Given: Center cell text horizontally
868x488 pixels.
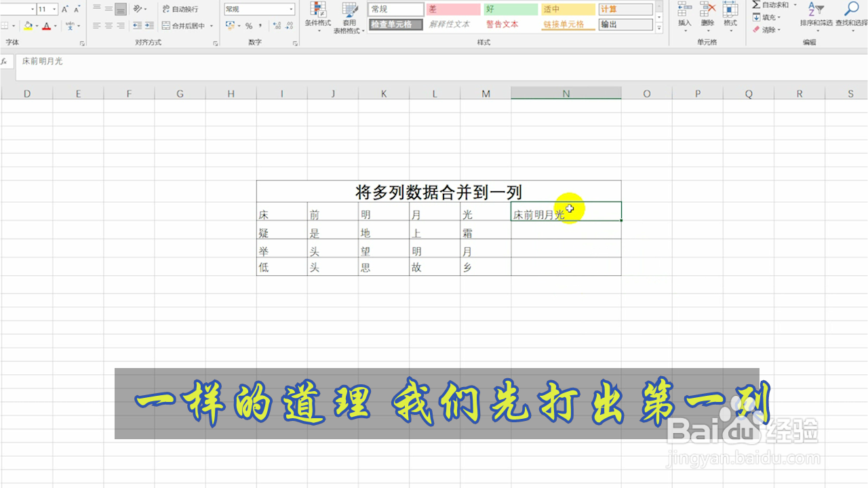Looking at the screenshot, I should pyautogui.click(x=108, y=26).
